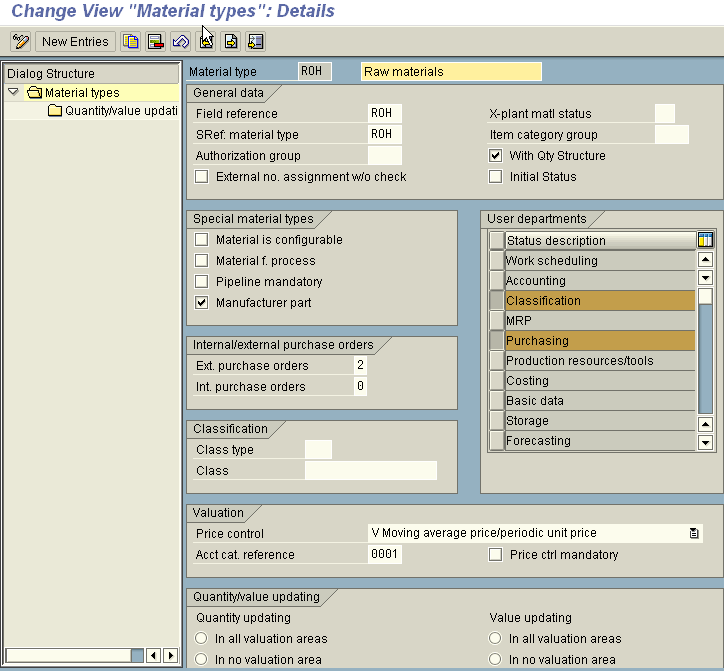Screen dimensions: 724x671
Task: Click the Classification department text
Action: coord(543,301)
